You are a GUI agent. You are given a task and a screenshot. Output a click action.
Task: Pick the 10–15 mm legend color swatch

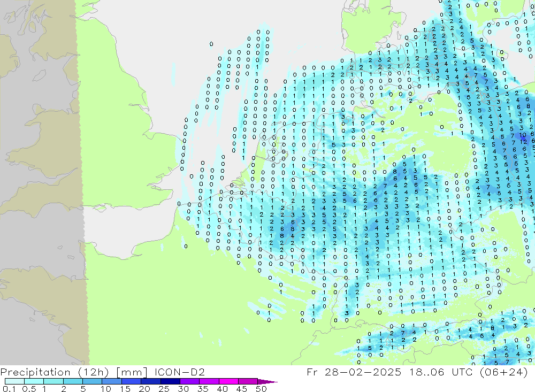(112, 381)
